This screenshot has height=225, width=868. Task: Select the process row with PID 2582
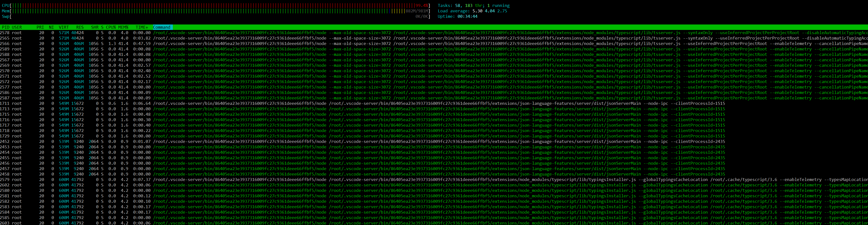click(x=434, y=201)
